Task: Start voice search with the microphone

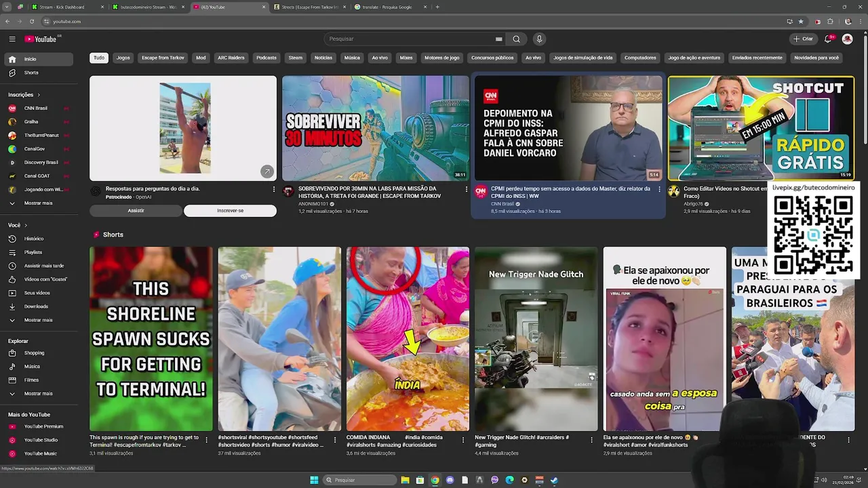Action: pos(539,39)
